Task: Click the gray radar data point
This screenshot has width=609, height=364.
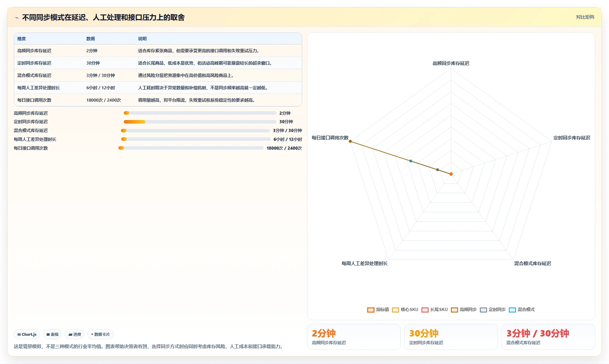Action: click(x=438, y=170)
